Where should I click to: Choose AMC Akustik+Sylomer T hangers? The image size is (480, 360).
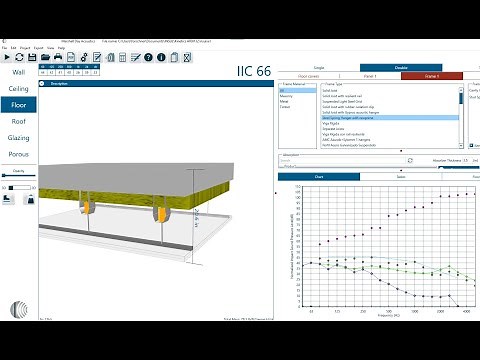pos(390,140)
